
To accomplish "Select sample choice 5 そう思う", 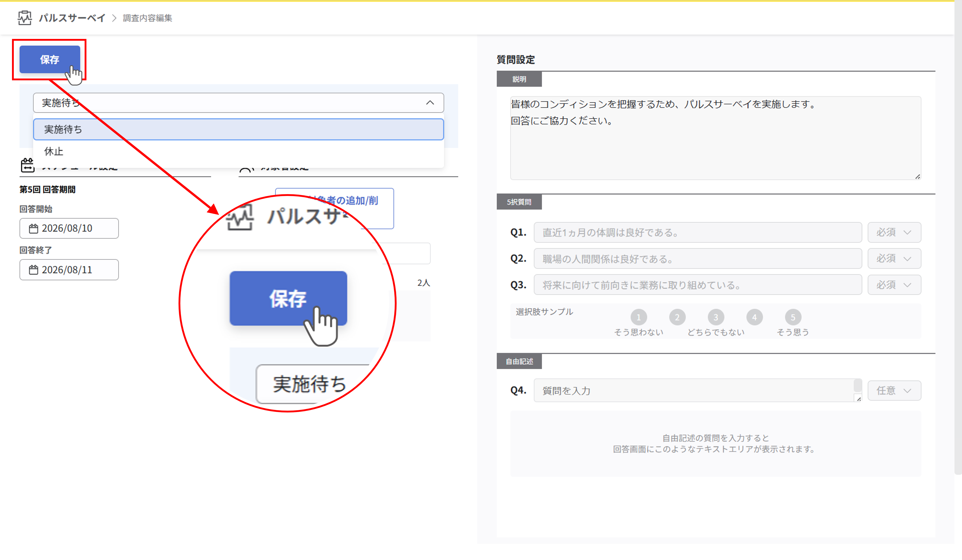I will coord(793,317).
